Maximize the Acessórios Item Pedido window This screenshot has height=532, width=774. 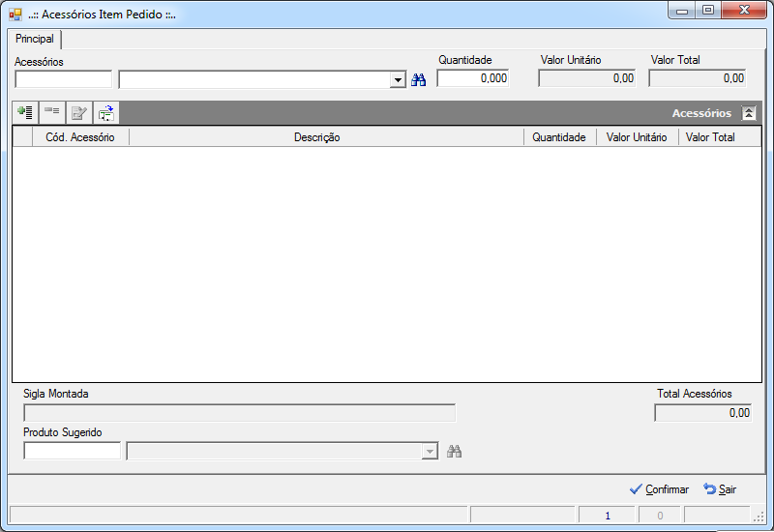[708, 11]
